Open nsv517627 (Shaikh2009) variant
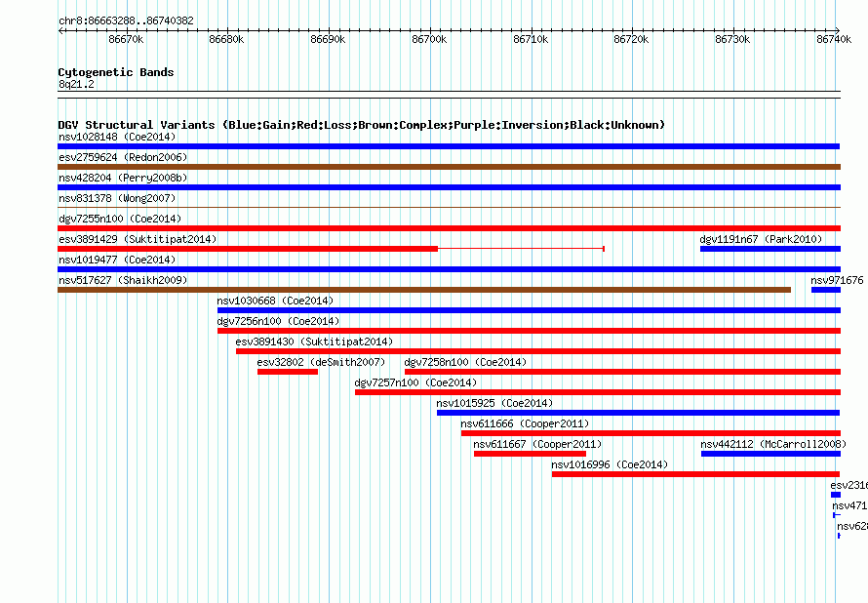Viewport: 868px width, 603px height. pyautogui.click(x=123, y=280)
